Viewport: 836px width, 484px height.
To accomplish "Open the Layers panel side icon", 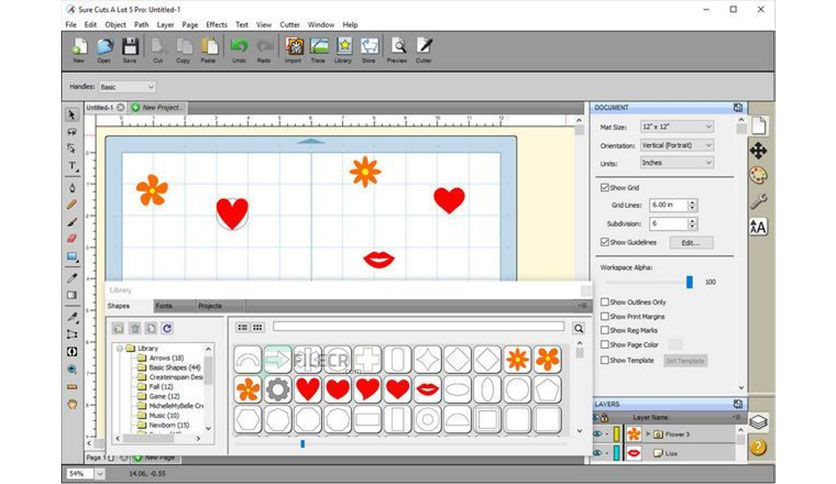I will click(x=758, y=422).
